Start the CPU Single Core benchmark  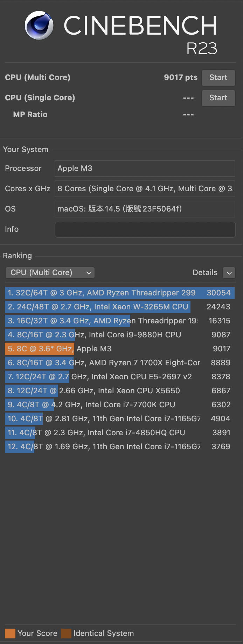pos(218,98)
